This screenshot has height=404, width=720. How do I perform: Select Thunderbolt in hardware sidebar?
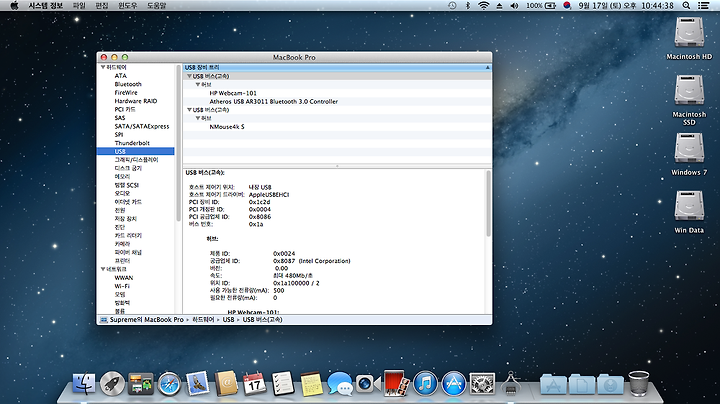[132, 143]
